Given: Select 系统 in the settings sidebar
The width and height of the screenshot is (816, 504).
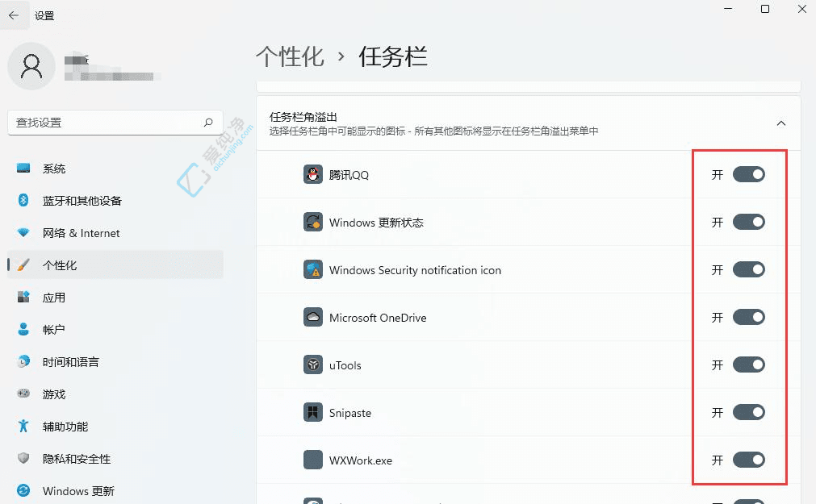Looking at the screenshot, I should [54, 169].
